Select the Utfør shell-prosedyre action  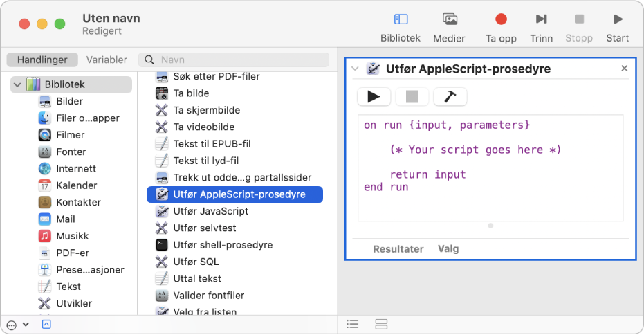[223, 245]
